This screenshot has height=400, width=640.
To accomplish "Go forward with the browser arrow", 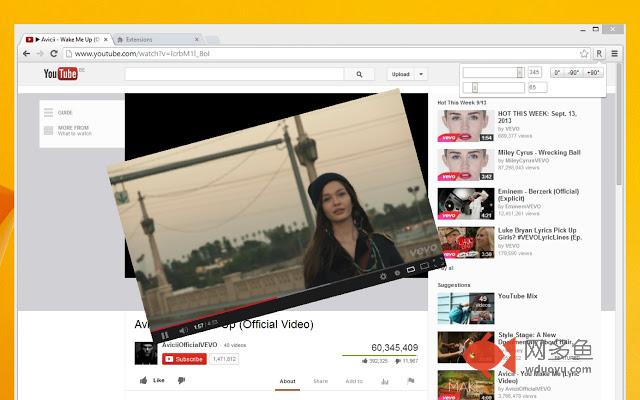I will (40, 53).
